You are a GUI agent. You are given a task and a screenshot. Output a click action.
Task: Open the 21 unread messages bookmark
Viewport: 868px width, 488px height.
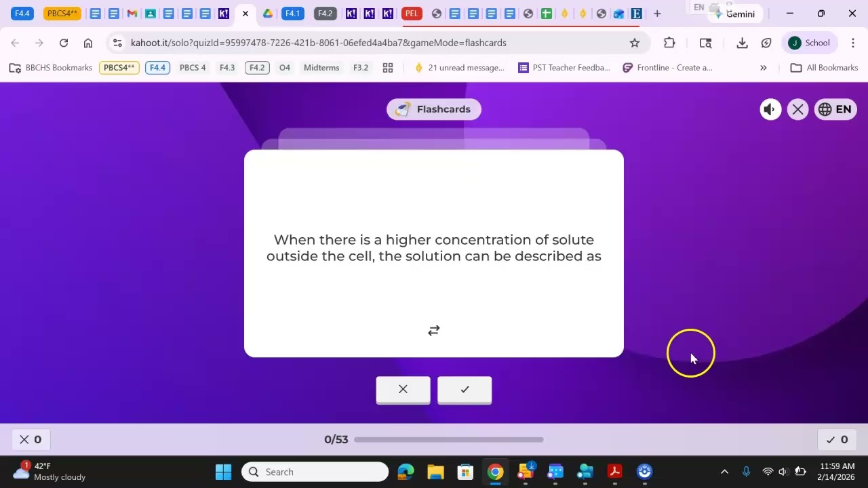coord(460,68)
